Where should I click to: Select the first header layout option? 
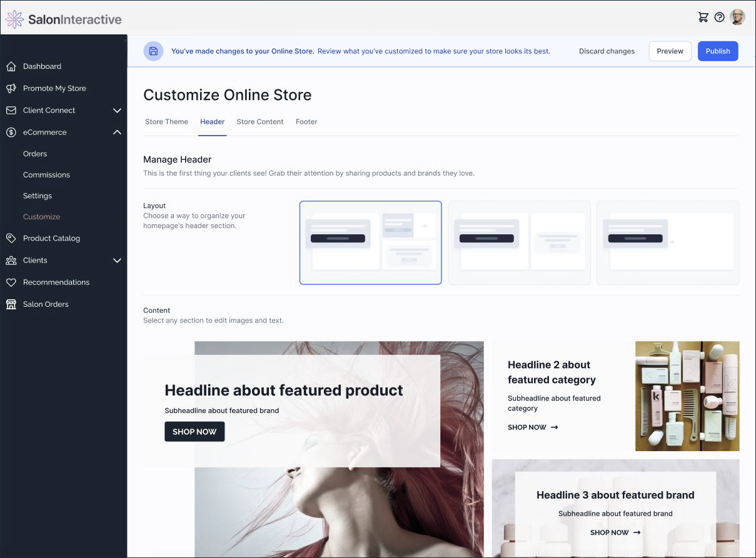(370, 242)
